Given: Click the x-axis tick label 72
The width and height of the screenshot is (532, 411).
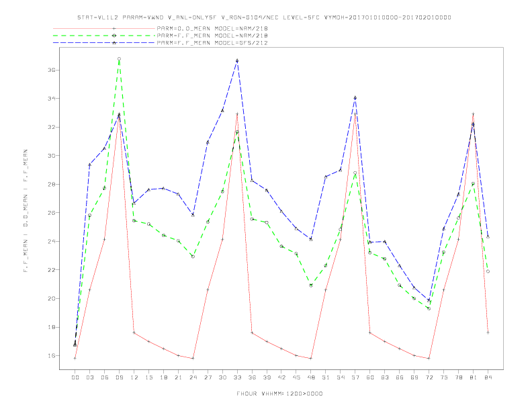Looking at the screenshot, I should 429,377.
